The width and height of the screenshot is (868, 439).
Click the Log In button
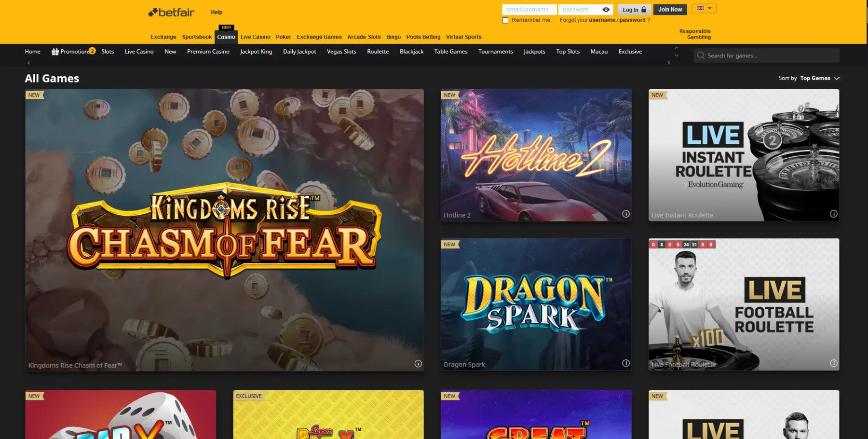(634, 10)
